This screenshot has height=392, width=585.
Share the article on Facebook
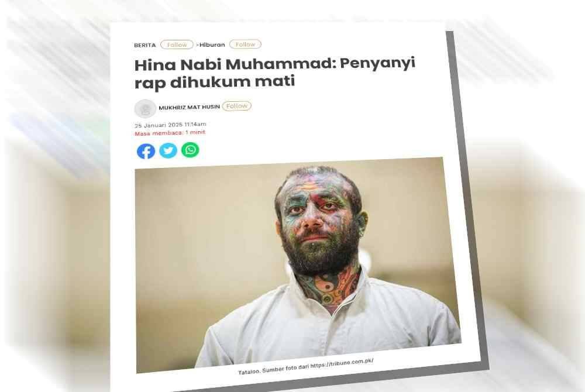146,151
